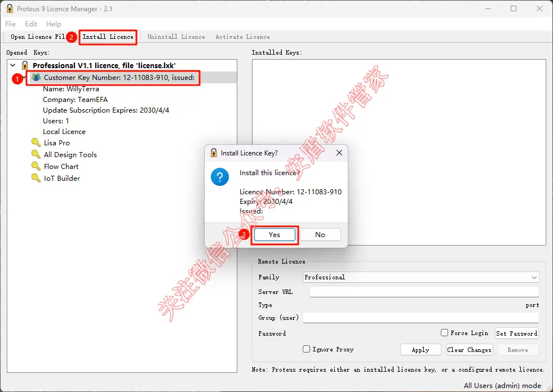Select the Professional V1.1 licence file row
Screen dimensions: 553x392
click(x=104, y=65)
